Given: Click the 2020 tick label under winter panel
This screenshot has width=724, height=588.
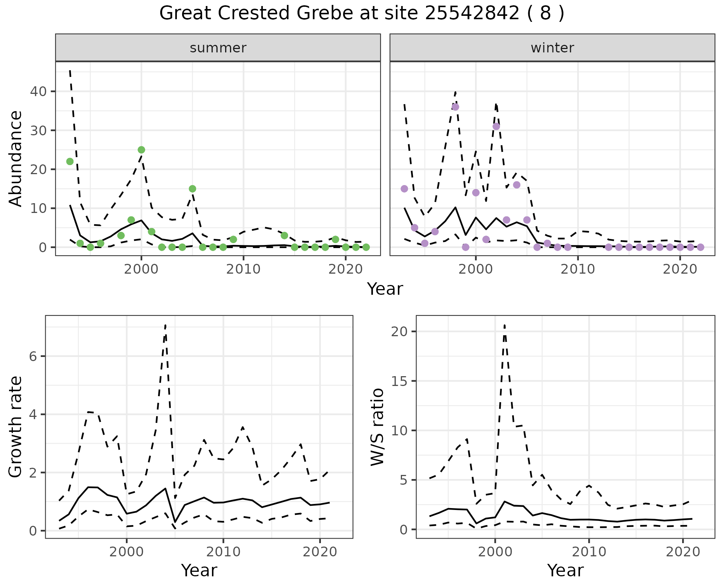Looking at the screenshot, I should [680, 269].
